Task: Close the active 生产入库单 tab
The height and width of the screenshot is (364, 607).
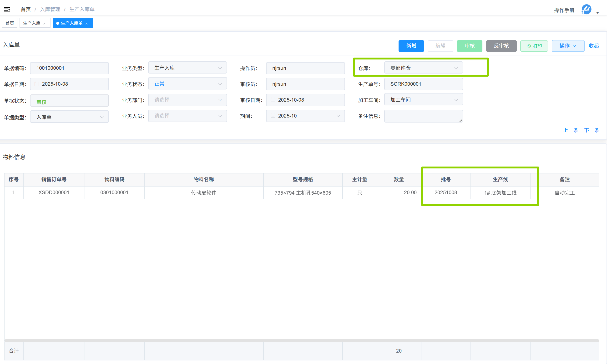Action: click(87, 24)
